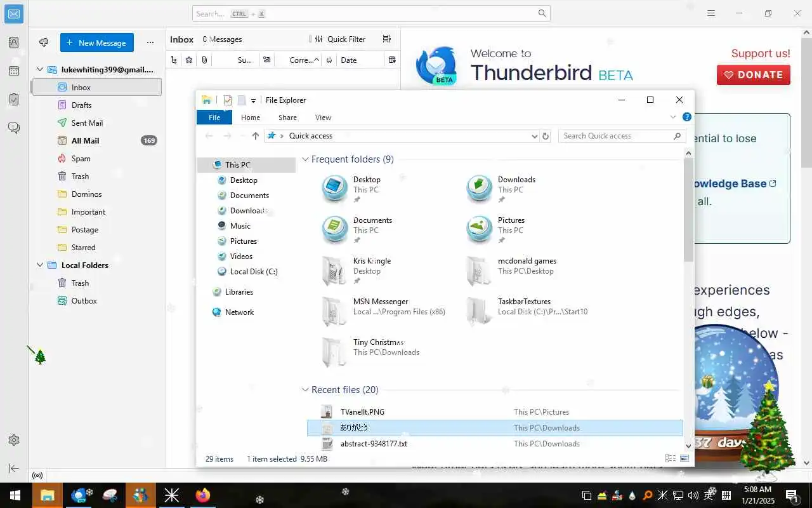Select the Inbox folder
Screen dimensions: 812x508
click(x=96, y=87)
